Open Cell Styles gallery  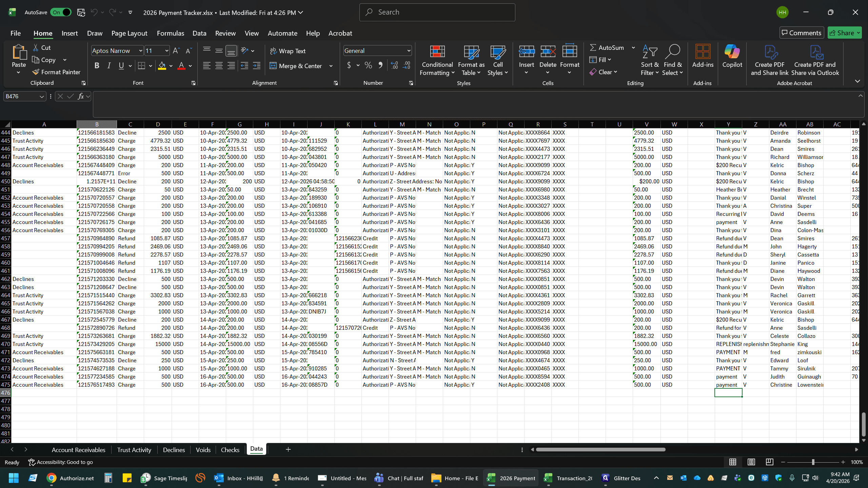[498, 60]
